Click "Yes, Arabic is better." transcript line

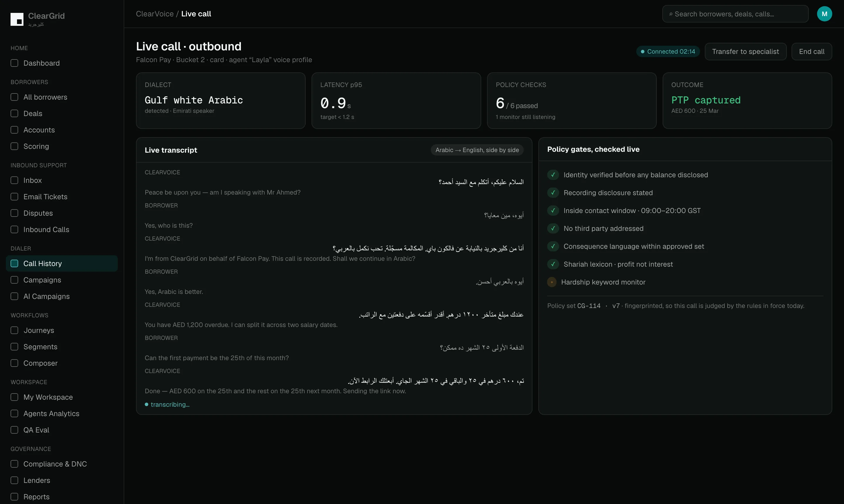point(173,292)
